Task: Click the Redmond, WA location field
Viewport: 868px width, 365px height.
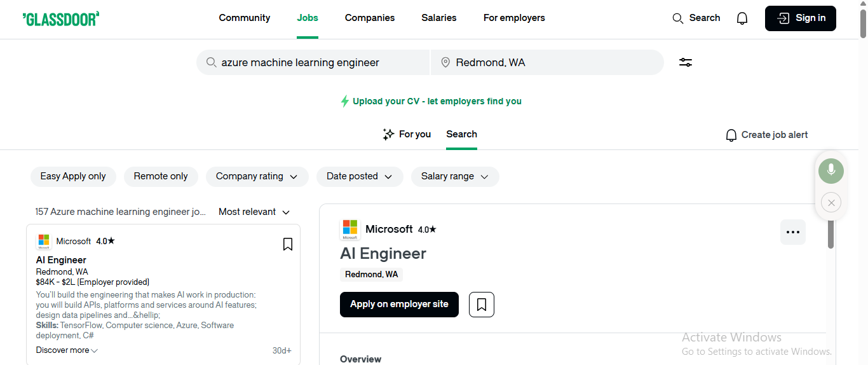Action: pyautogui.click(x=548, y=62)
